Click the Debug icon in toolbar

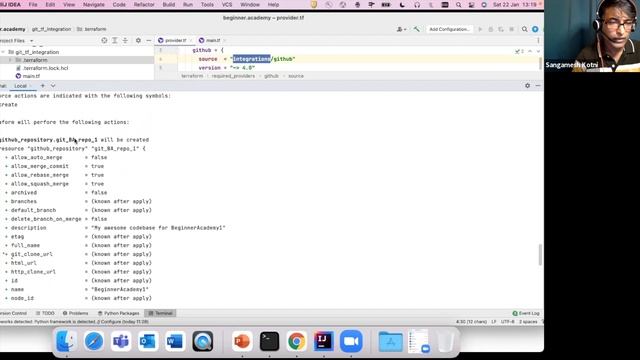point(491,29)
